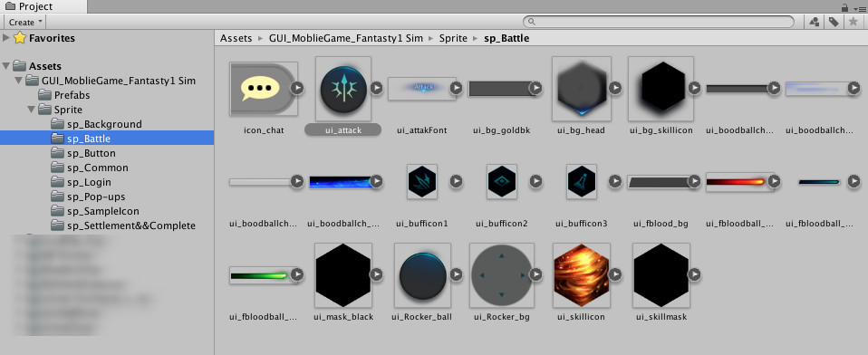The height and width of the screenshot is (355, 868).
Task: Go to GUI_MoblieGame_Fantasty1 Sim breadcrumb
Action: coord(346,38)
